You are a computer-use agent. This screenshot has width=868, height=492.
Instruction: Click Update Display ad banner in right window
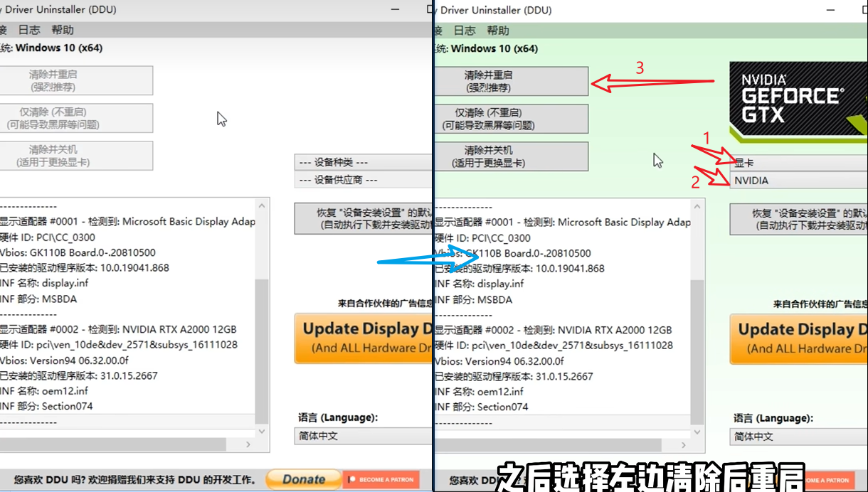click(798, 338)
